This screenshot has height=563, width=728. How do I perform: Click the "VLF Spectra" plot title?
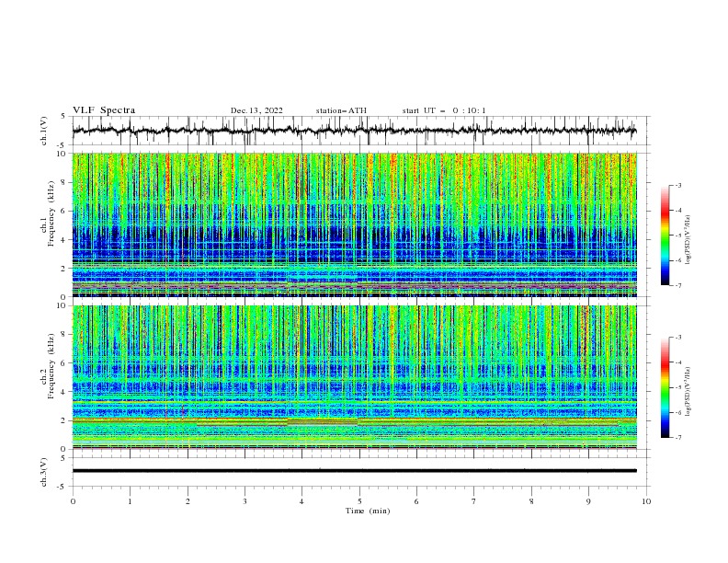coord(104,110)
